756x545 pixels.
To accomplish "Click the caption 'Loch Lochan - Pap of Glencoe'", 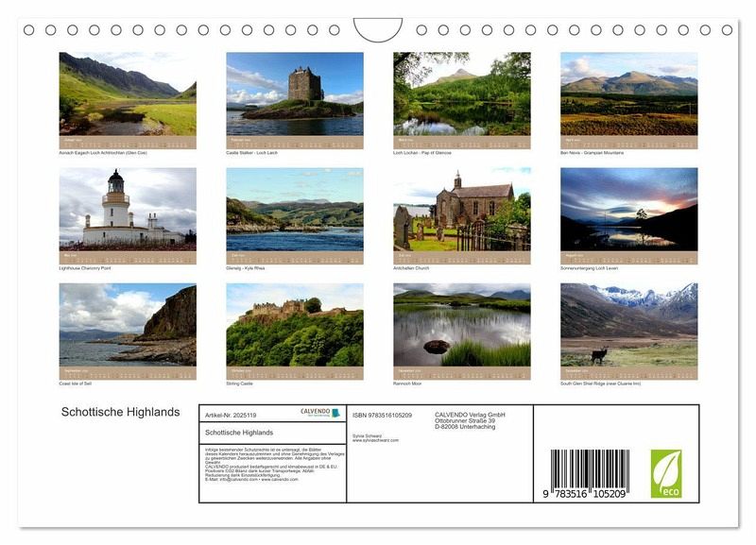I will click(x=422, y=153).
